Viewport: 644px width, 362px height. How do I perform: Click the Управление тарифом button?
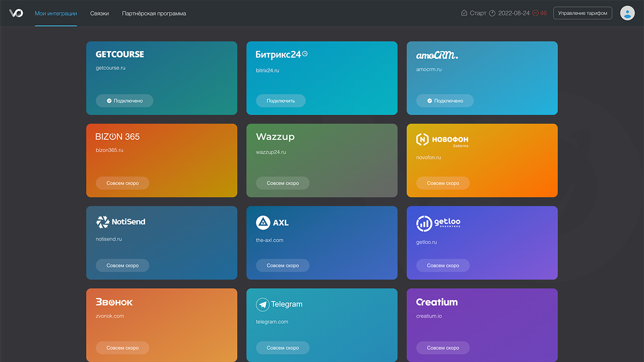(583, 13)
